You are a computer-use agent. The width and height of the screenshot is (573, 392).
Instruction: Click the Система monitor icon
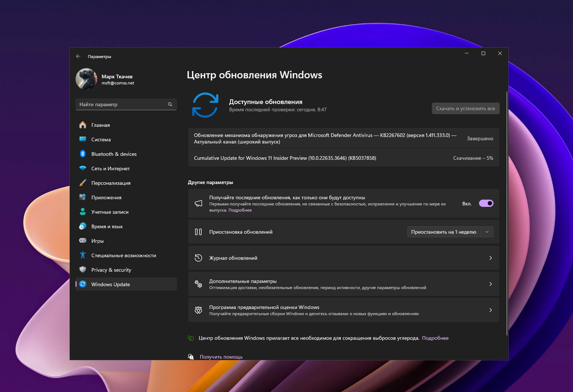(x=83, y=139)
